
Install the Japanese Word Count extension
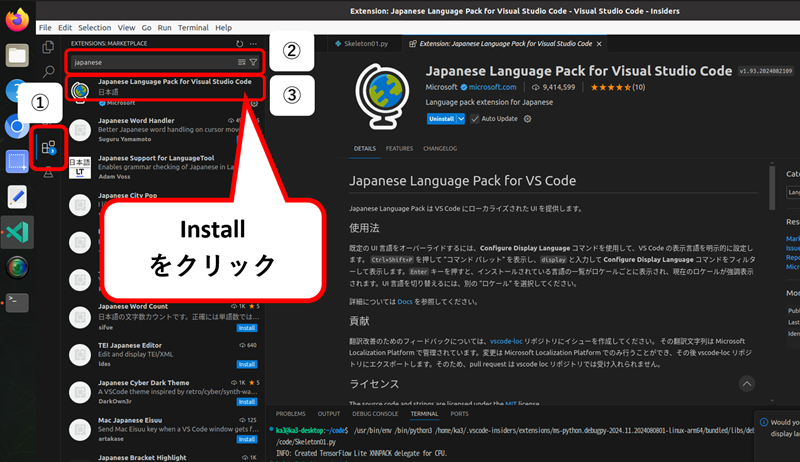point(246,328)
